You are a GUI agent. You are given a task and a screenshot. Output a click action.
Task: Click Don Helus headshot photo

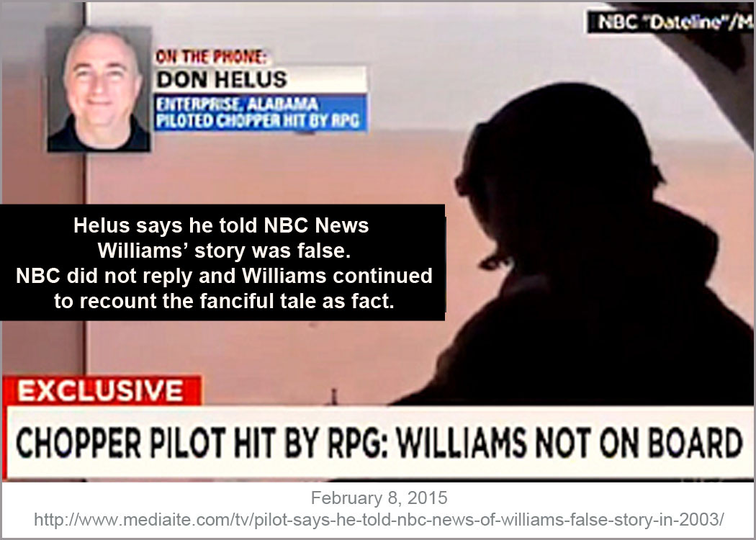point(99,89)
